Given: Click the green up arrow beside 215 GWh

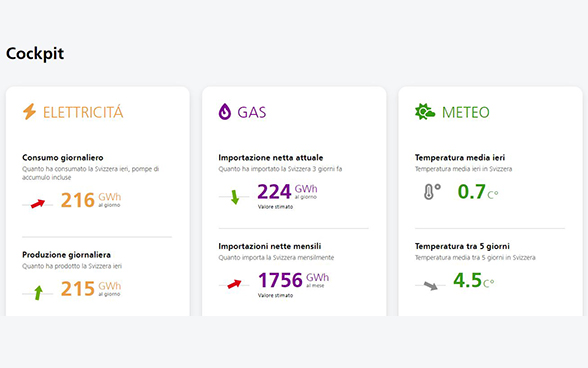Looking at the screenshot, I should 38,293.
